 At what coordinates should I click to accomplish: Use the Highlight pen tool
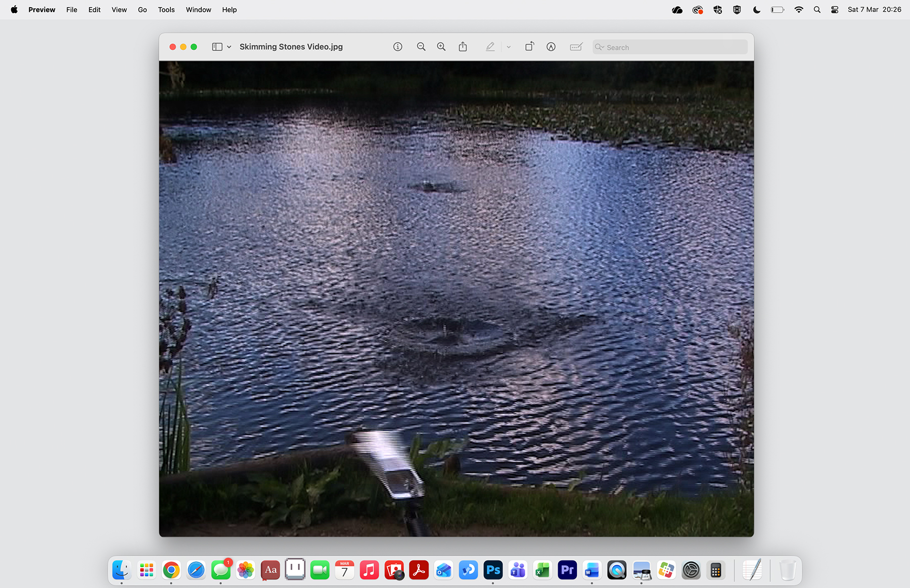point(490,46)
